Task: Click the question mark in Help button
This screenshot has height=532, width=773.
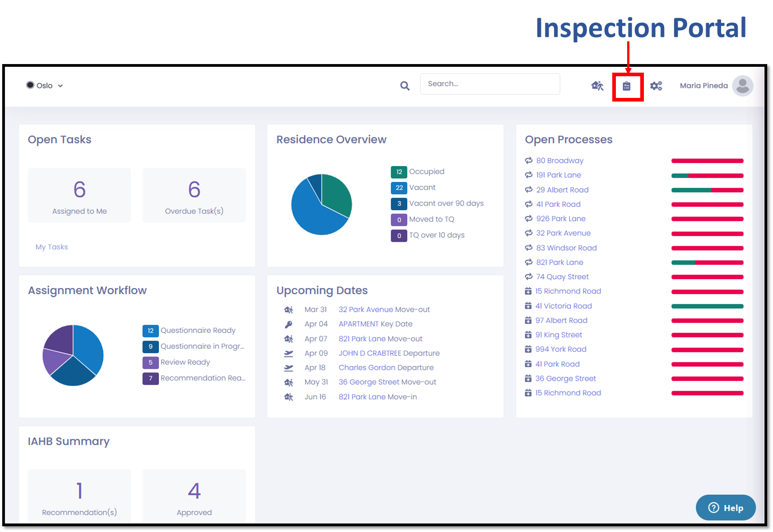Action: (713, 508)
